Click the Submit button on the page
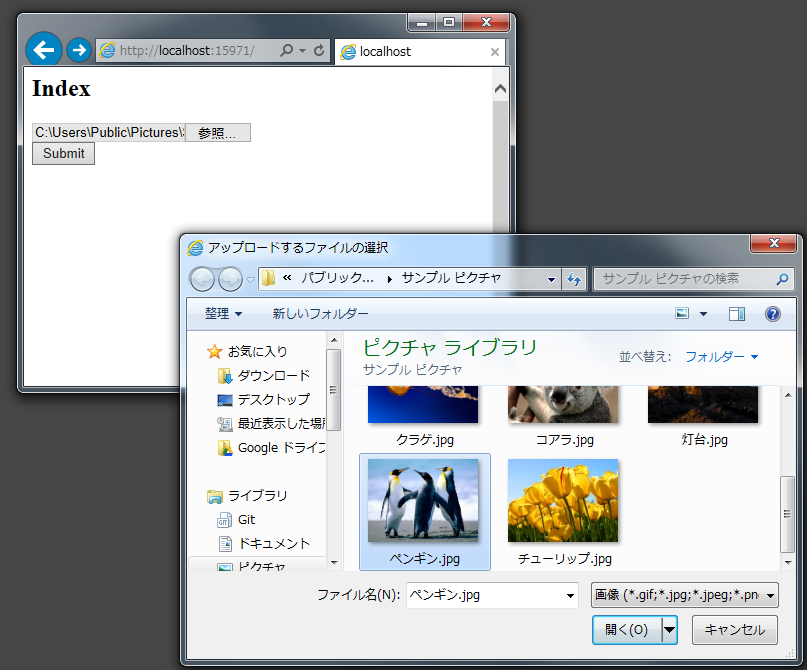The width and height of the screenshot is (807, 670). tap(63, 153)
